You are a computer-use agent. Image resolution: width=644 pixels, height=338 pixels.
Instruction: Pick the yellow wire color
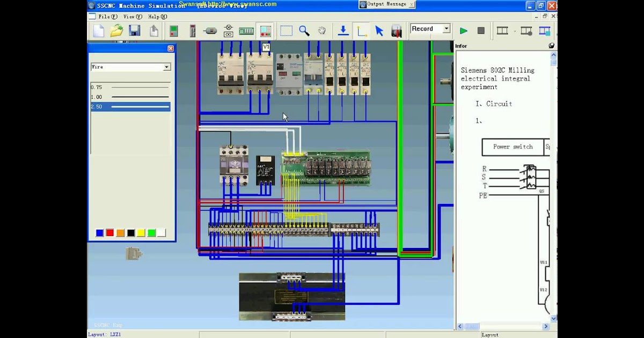point(141,233)
